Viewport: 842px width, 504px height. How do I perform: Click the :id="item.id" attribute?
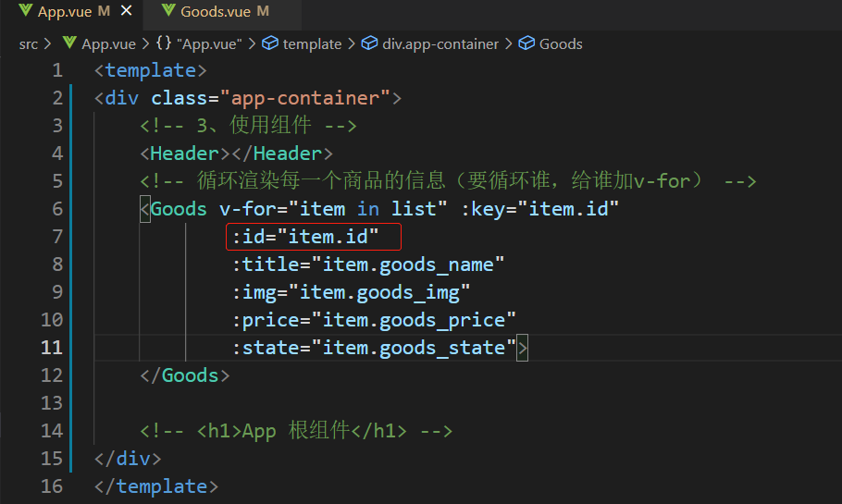[x=305, y=237]
